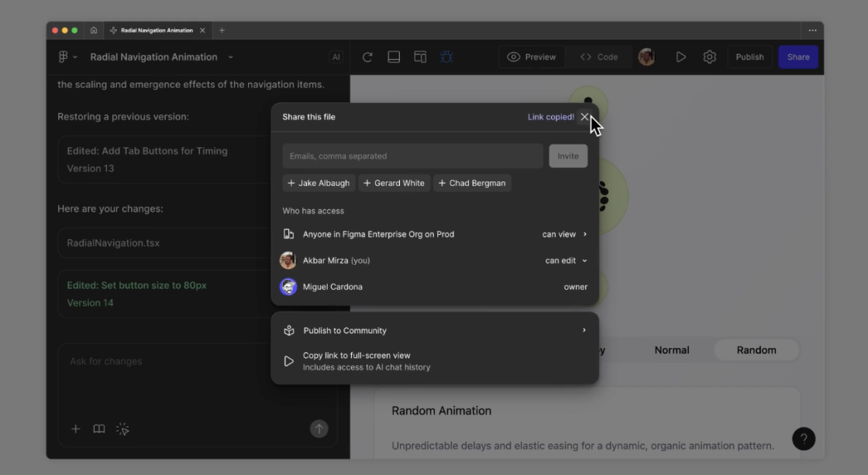Click the help question mark button
The width and height of the screenshot is (868, 475).
coord(803,439)
